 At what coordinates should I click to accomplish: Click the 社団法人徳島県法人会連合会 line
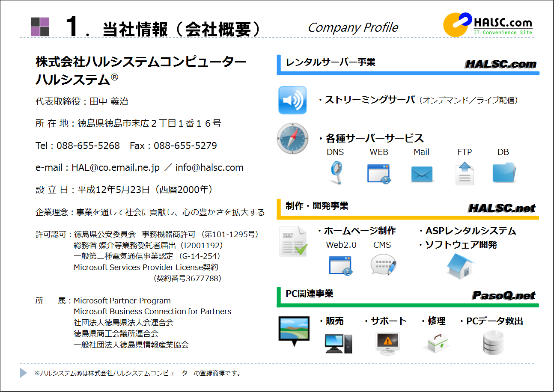[124, 323]
